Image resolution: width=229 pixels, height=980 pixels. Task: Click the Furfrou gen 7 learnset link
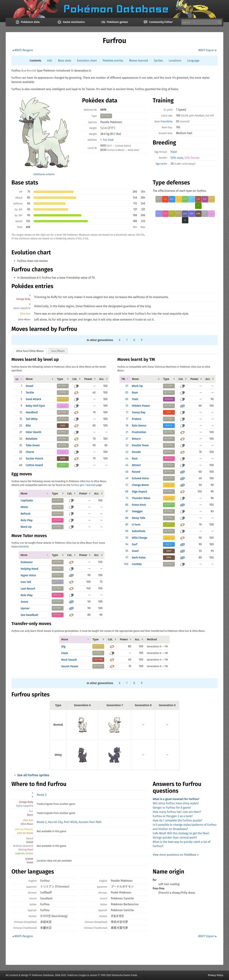tap(83, 485)
